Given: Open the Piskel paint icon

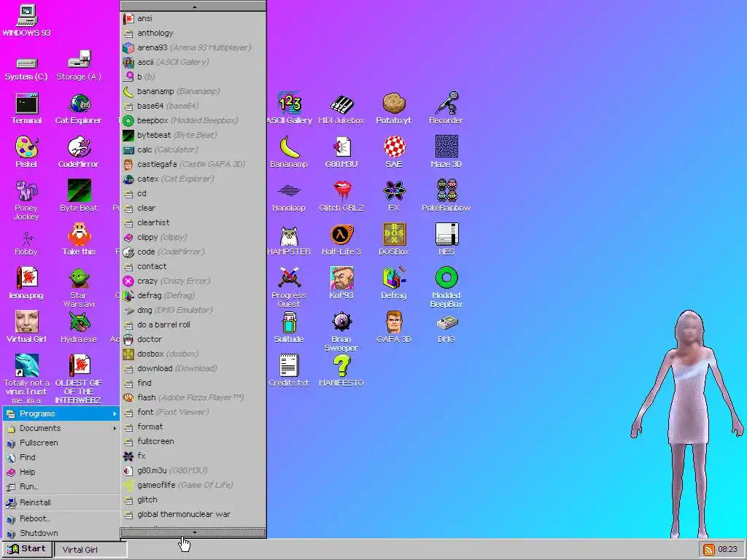Looking at the screenshot, I should point(26,152).
